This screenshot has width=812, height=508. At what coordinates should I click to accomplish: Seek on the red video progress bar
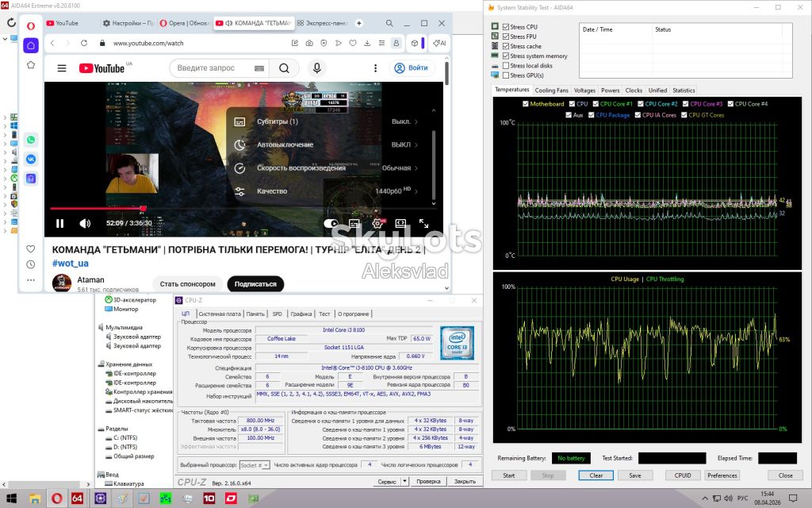pos(243,209)
